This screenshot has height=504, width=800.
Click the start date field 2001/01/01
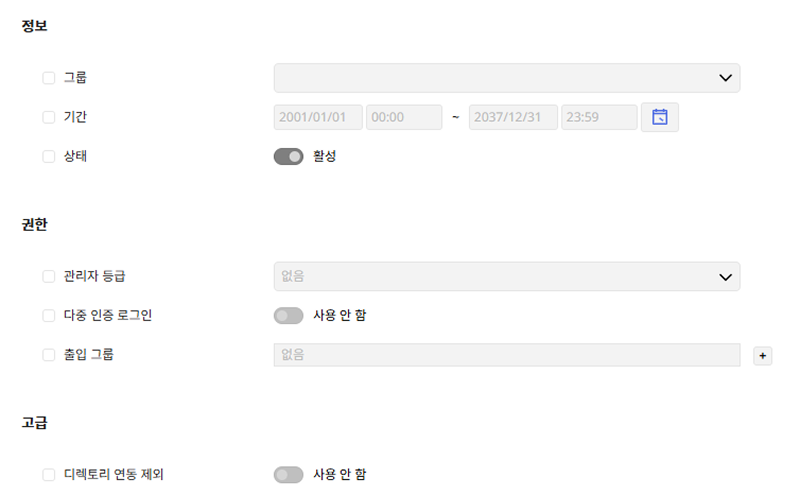tap(317, 117)
